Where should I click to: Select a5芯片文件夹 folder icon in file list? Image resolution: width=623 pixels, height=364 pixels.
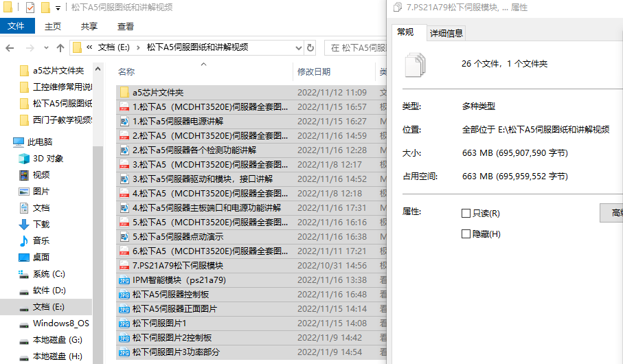point(124,93)
